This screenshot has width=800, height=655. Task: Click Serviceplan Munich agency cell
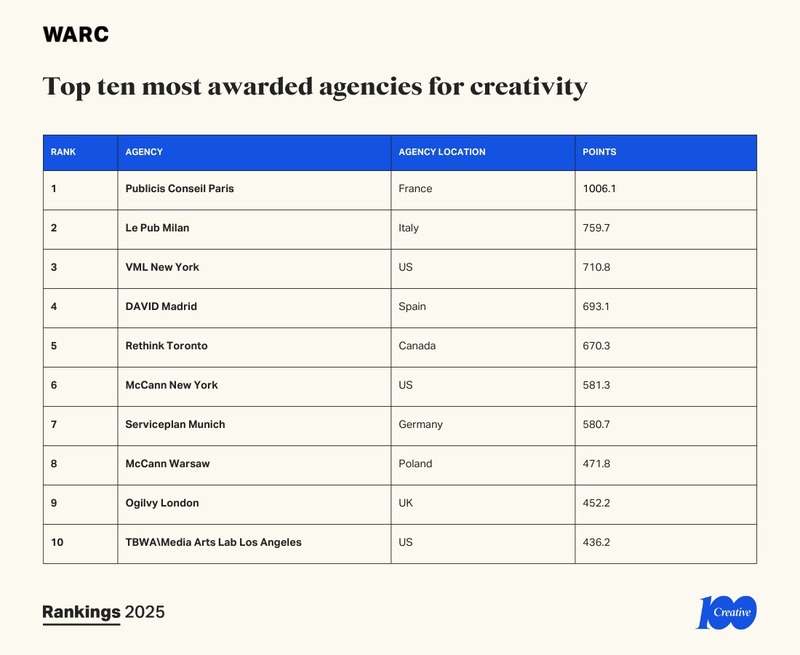(x=175, y=424)
